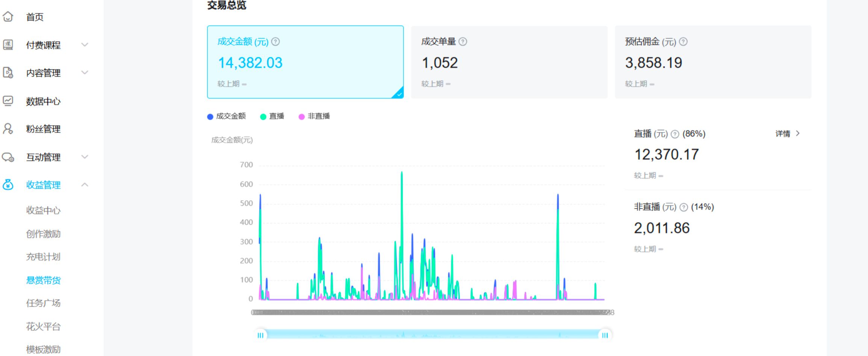Expand the 付费课程 submenu chevron
Viewport: 868px width, 356px height.
(x=85, y=45)
